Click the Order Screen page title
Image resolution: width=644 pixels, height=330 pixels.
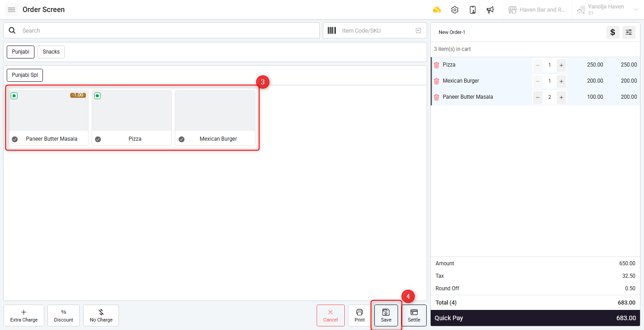[x=43, y=9]
